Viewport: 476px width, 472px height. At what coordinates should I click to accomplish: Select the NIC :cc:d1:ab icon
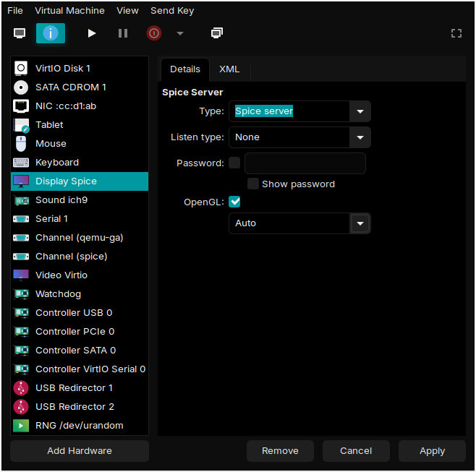coord(21,106)
